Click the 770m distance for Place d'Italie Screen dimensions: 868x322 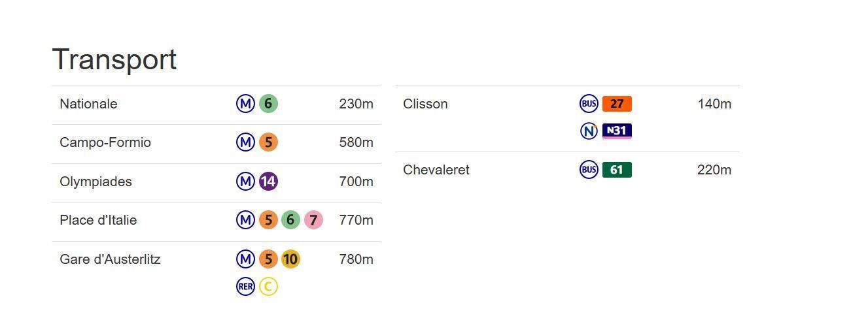pyautogui.click(x=356, y=220)
